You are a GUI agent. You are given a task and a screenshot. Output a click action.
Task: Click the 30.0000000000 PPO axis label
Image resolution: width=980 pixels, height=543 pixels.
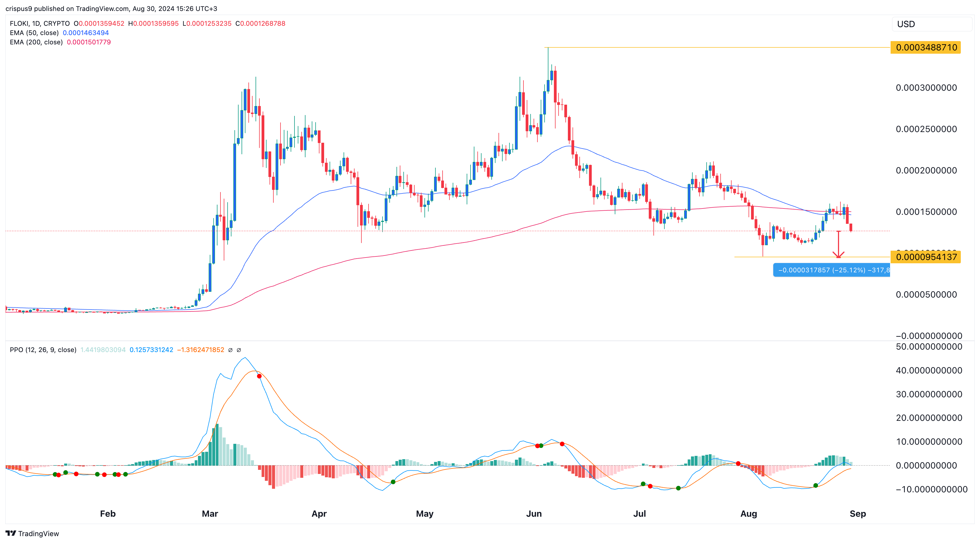click(x=929, y=394)
